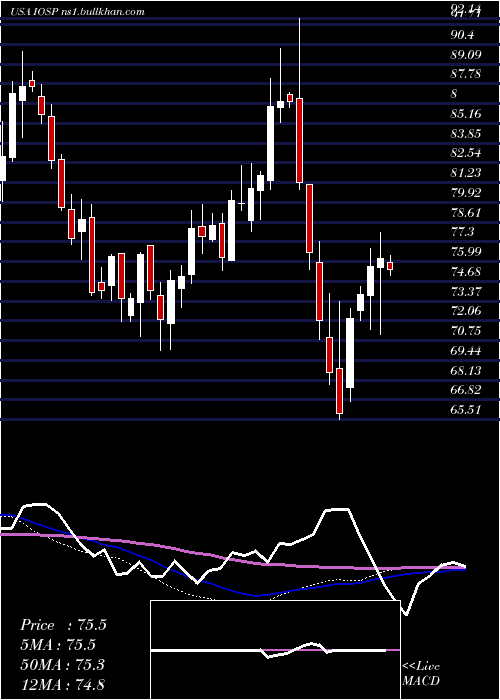This screenshot has width=500, height=700.
Task: Click the 87.78 price axis label
Action: click(466, 74)
